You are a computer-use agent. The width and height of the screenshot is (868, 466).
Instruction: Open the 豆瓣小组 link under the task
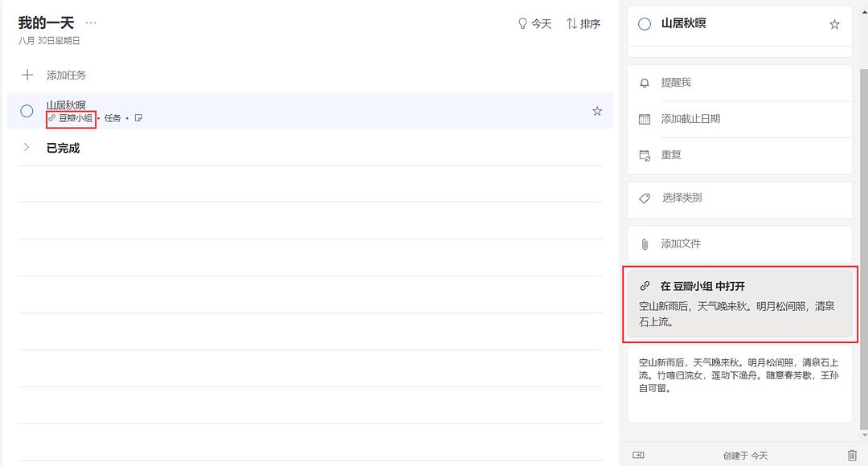[x=71, y=118]
